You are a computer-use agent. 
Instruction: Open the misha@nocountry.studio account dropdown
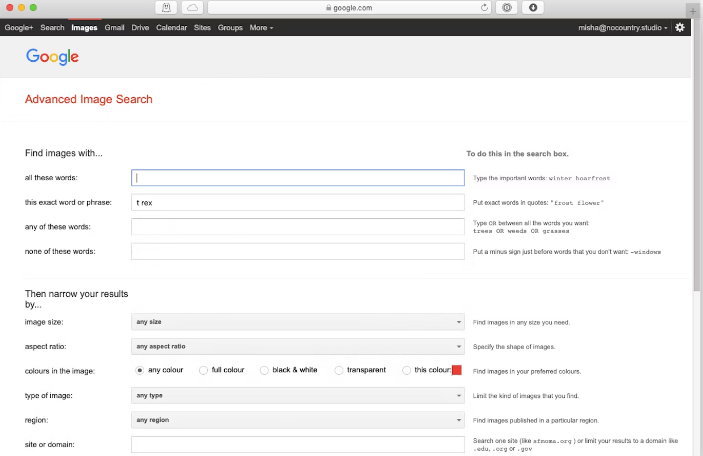pos(623,28)
